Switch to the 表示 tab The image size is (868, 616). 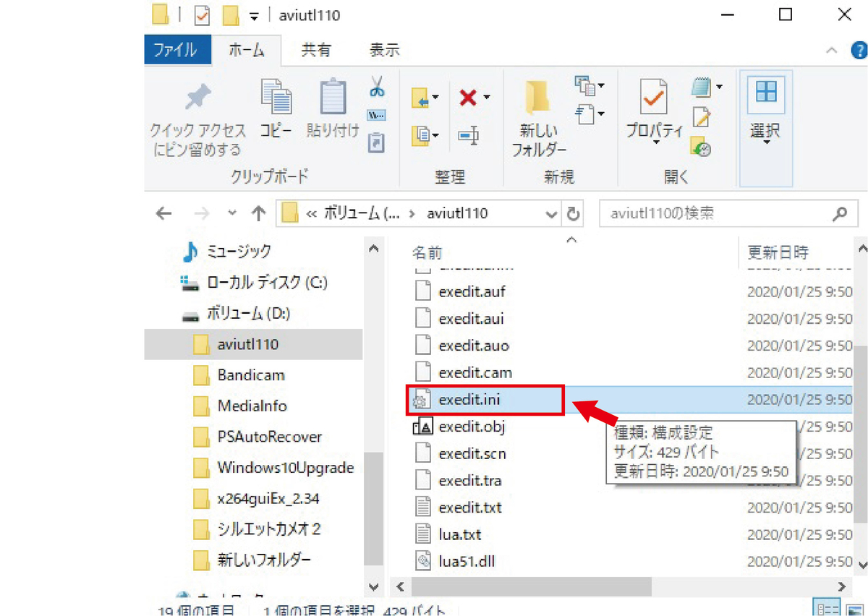(x=384, y=50)
